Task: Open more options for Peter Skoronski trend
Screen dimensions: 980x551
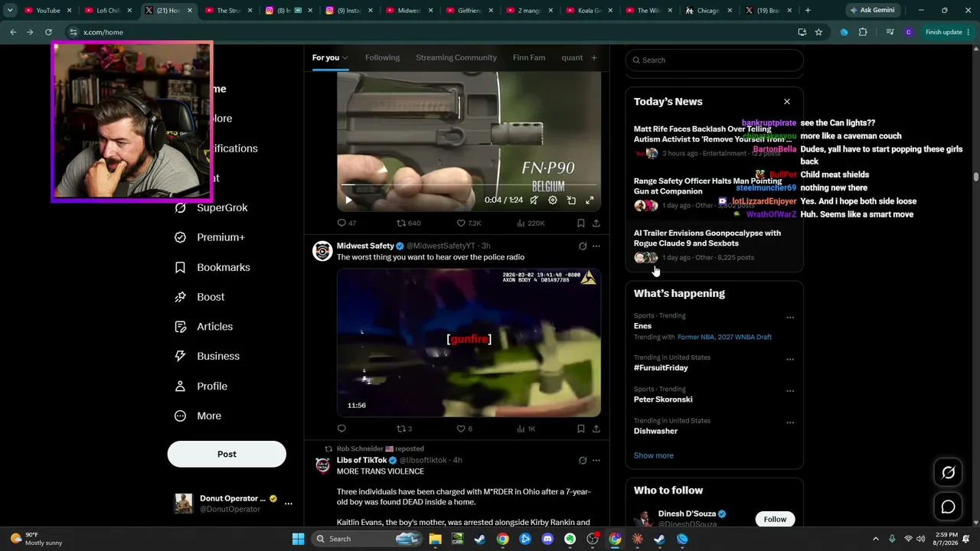Action: 790,390
